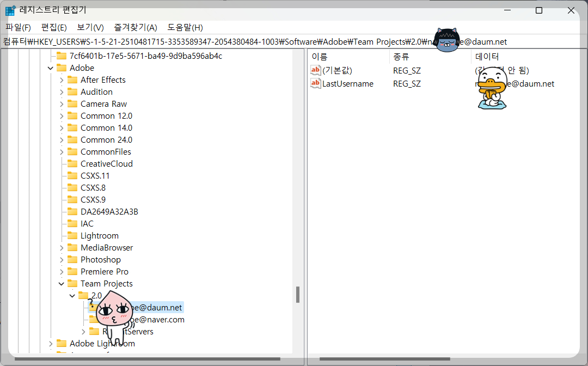Select the naver.com account key in tree
The width and height of the screenshot is (588, 366).
(137, 320)
